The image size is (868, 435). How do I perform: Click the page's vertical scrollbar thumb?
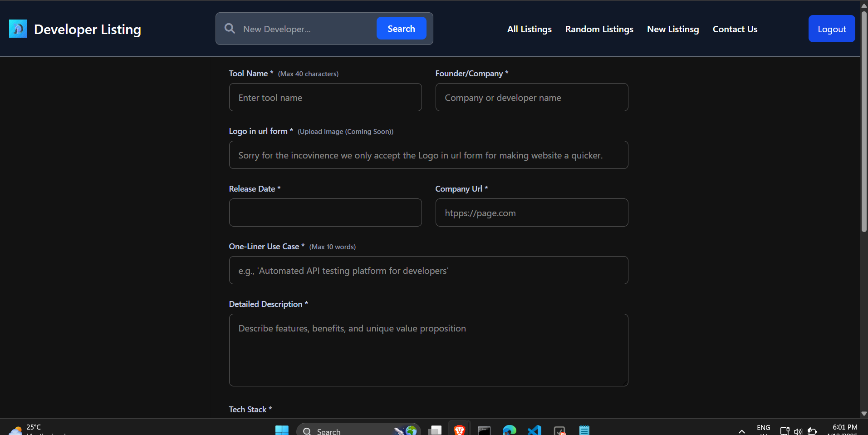point(864,121)
